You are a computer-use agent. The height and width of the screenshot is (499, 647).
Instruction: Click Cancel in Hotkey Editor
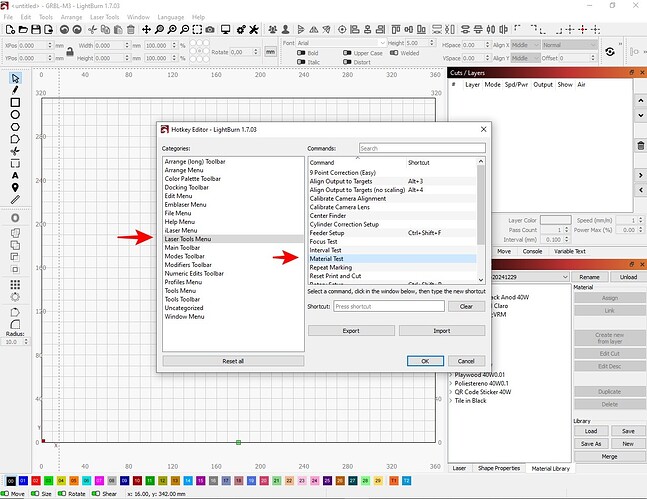tap(466, 361)
